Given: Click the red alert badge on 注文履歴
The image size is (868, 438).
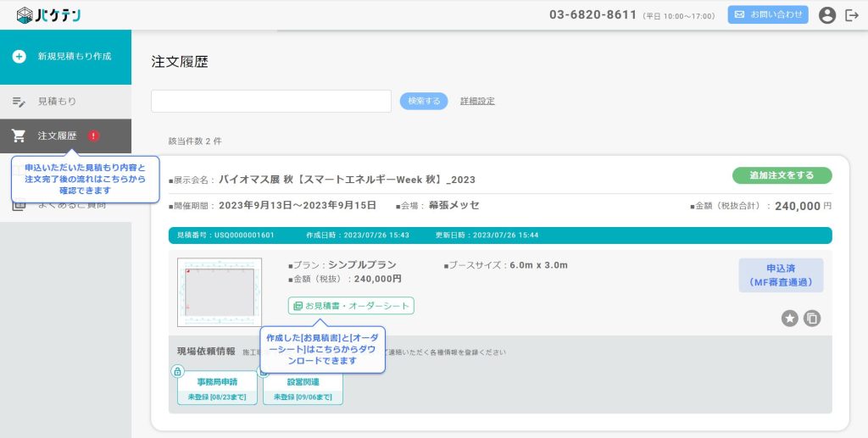Looking at the screenshot, I should 93,136.
